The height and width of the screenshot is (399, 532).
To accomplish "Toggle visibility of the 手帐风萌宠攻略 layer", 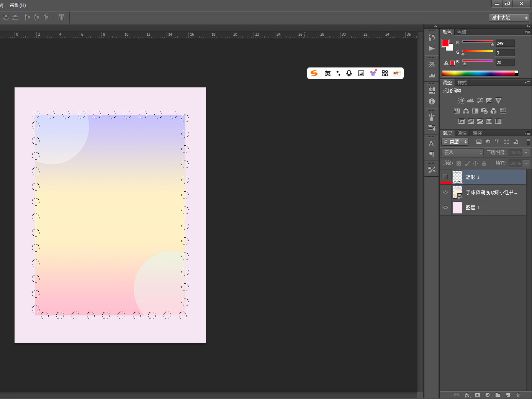I will [445, 192].
